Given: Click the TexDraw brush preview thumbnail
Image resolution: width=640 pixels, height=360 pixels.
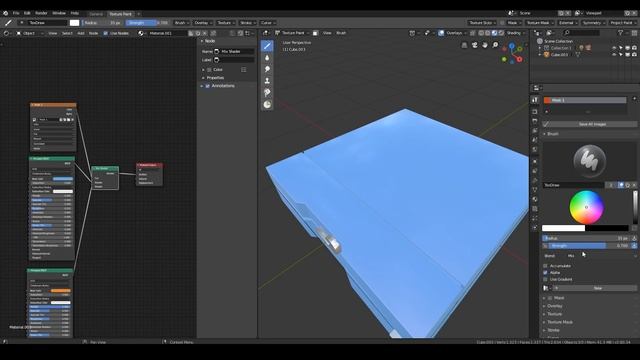Looking at the screenshot, I should point(589,161).
